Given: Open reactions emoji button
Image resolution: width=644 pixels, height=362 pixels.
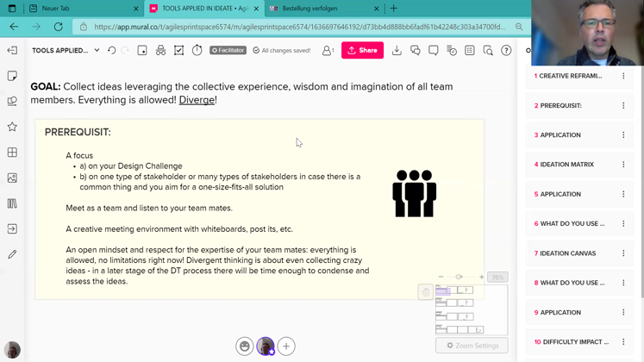Looking at the screenshot, I should (x=244, y=346).
